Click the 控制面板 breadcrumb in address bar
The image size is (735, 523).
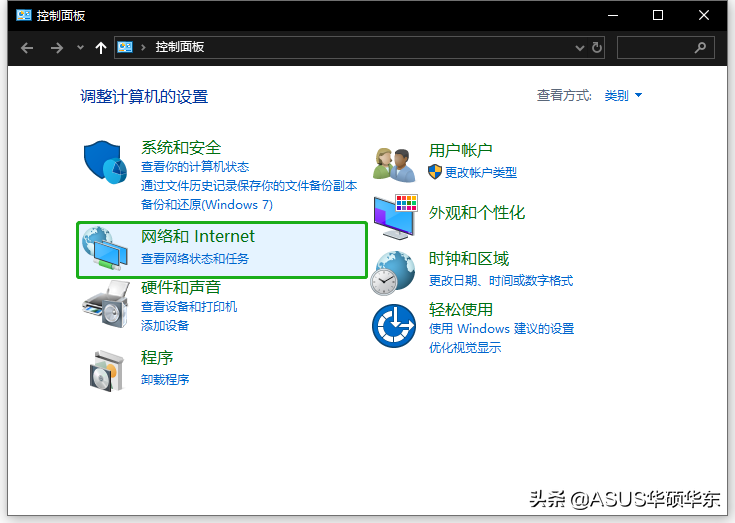point(180,47)
